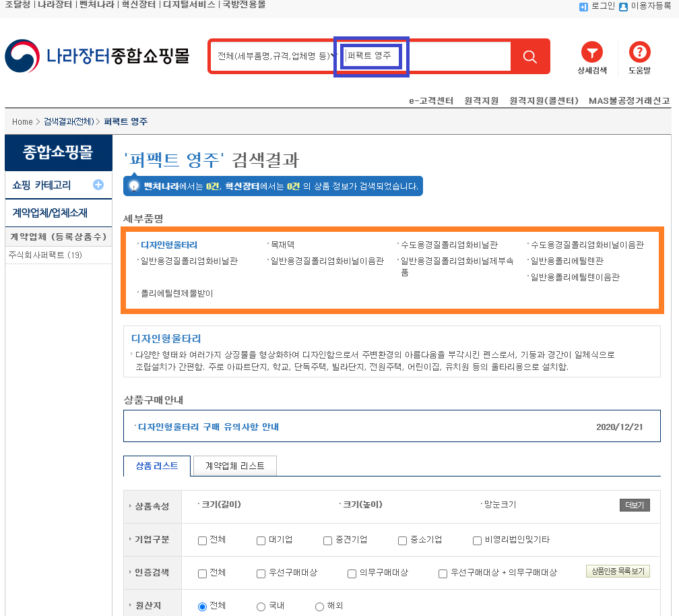
Task: Open the 전체(세부품명,규격,업체명 등) search dropdown
Action: (276, 57)
